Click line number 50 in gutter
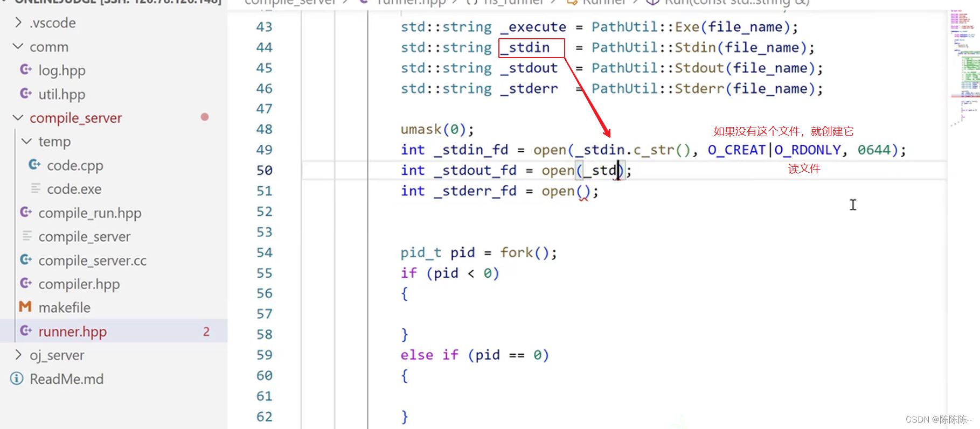Screen dimensions: 980x429 265,170
